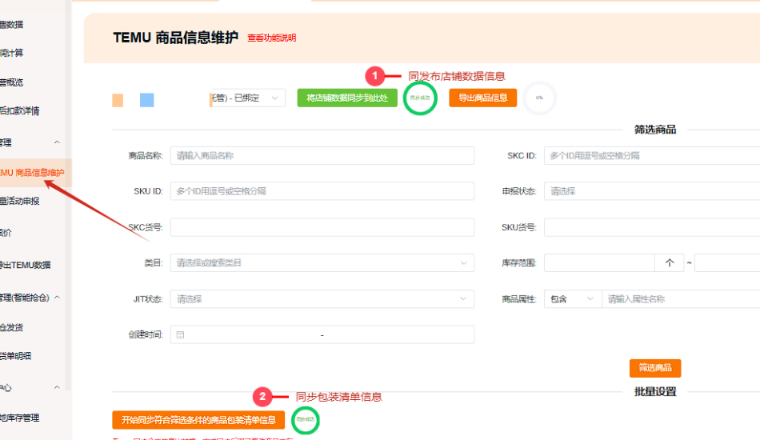Open the 创建时间 date range picker
This screenshot has height=440, width=760.
322,334
